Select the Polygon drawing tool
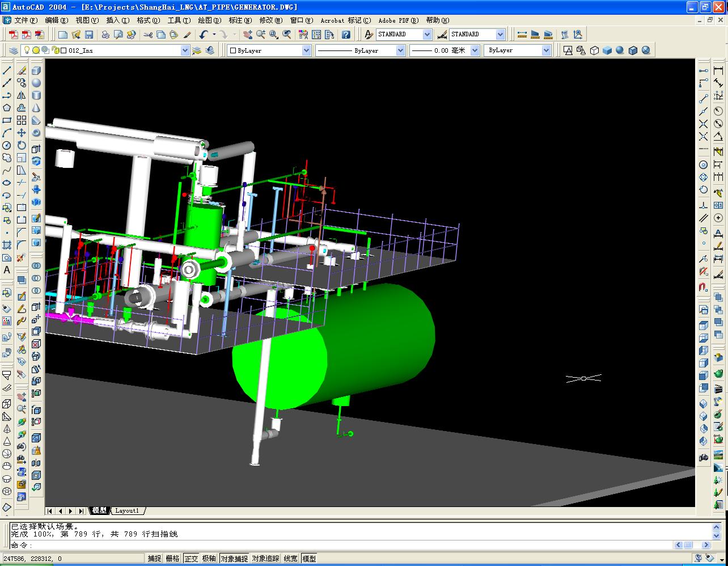728x566 pixels. tap(7, 108)
